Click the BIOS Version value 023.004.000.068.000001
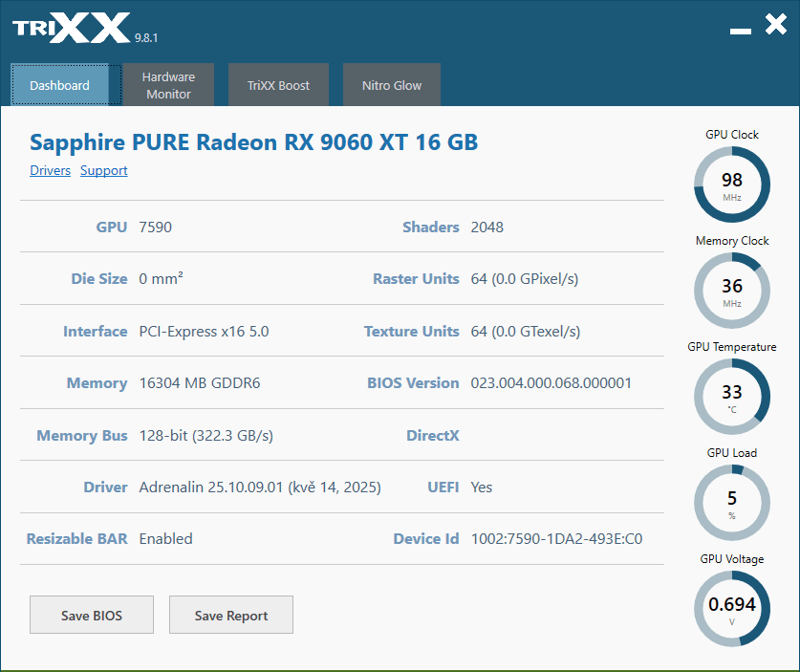800x672 pixels. coord(551,383)
